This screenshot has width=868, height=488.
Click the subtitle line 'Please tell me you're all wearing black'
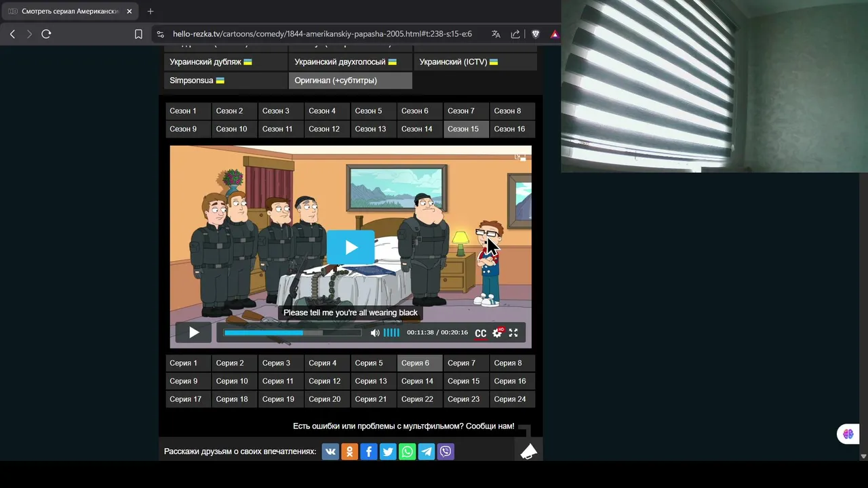tap(351, 312)
